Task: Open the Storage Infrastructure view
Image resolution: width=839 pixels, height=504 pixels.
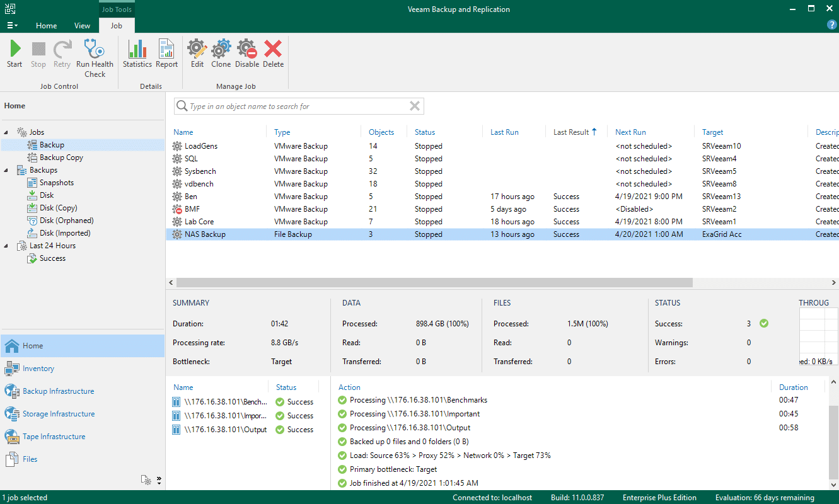Action: pos(82,414)
